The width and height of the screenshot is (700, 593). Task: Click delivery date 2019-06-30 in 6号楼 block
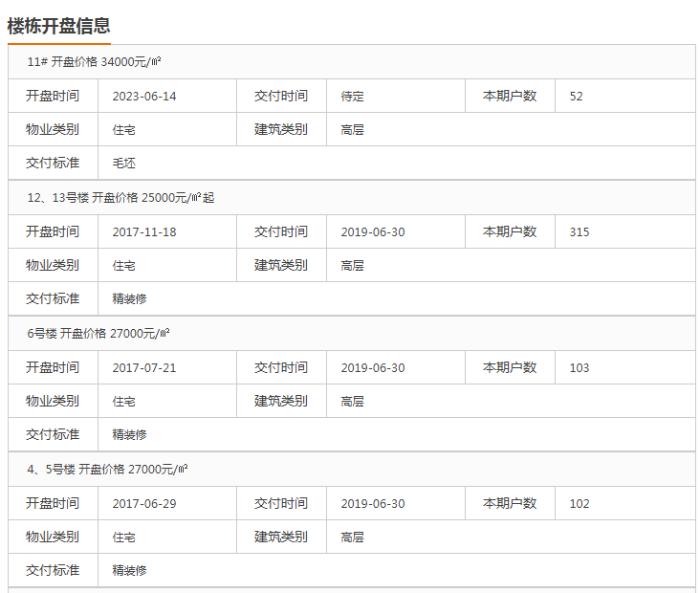pyautogui.click(x=373, y=367)
